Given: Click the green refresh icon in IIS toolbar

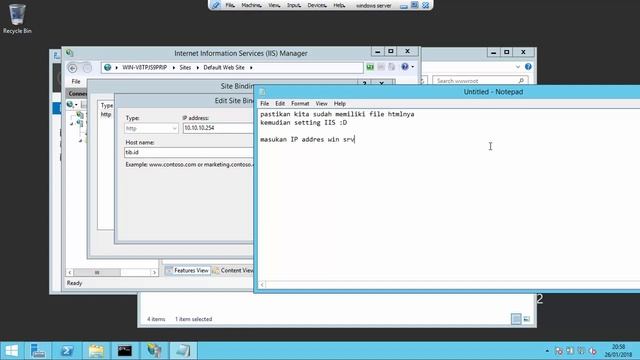Looking at the screenshot, I should (x=370, y=67).
